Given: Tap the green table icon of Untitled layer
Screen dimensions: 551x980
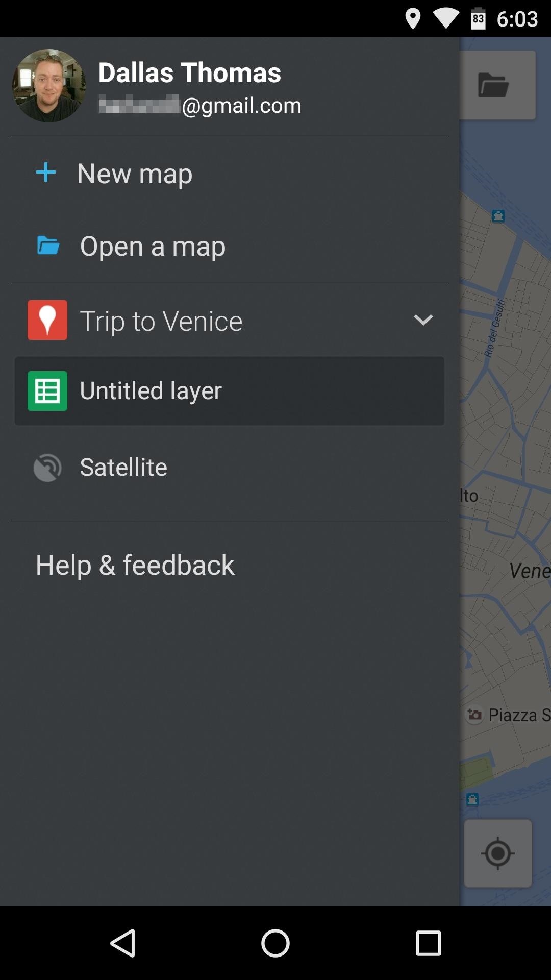Looking at the screenshot, I should coord(47,391).
